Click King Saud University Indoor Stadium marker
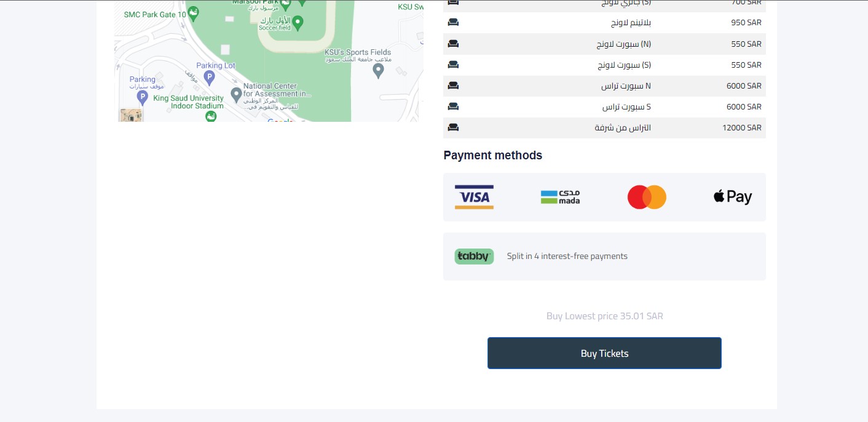 (x=211, y=116)
